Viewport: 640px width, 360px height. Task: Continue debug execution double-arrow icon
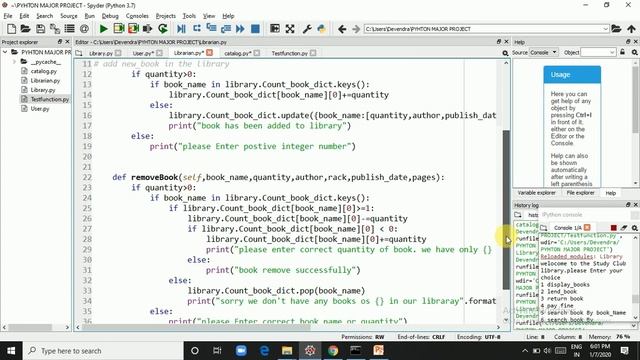240,29
